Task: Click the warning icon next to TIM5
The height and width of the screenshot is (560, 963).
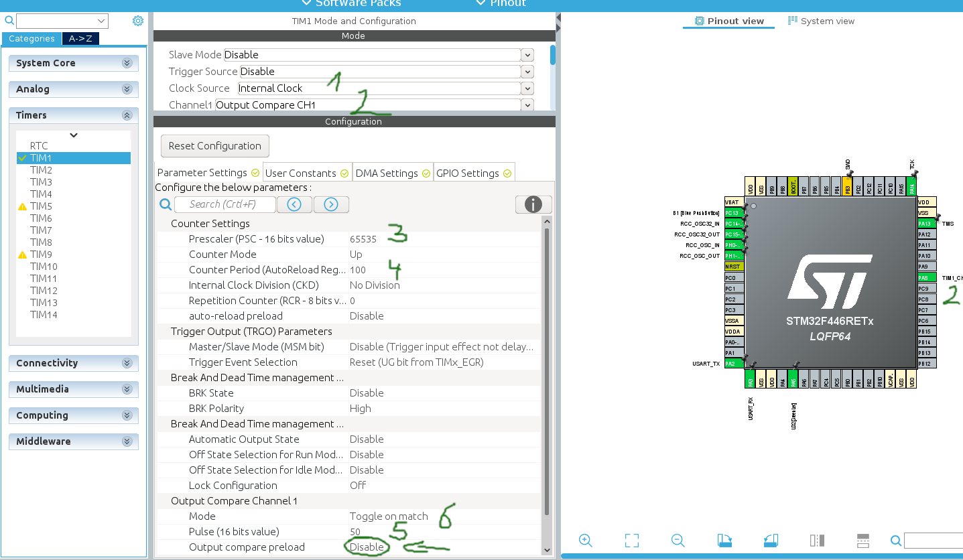Action: [x=23, y=207]
